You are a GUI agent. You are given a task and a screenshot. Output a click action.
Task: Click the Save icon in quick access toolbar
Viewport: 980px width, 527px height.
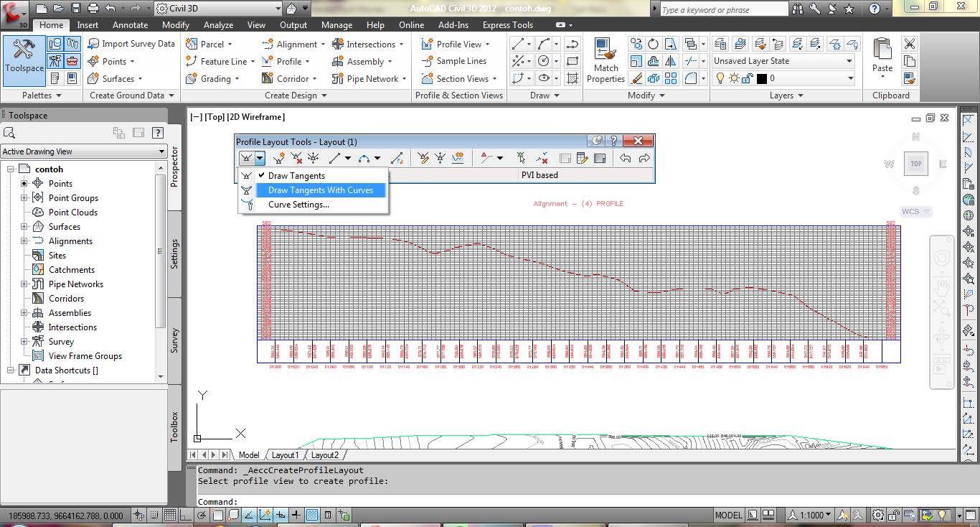point(76,9)
